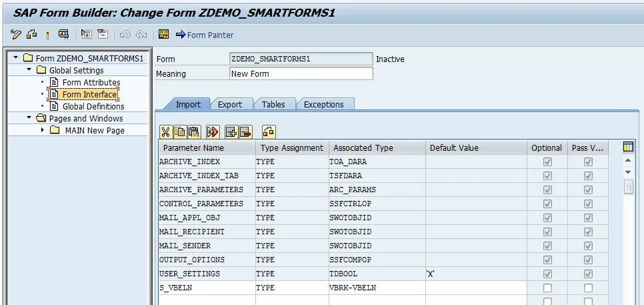Select Global Definitions in the tree
Viewport: 644px width, 305px height.
tap(93, 106)
